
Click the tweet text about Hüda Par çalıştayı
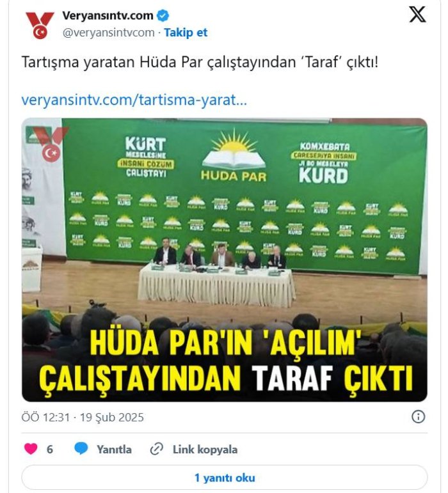[x=200, y=62]
